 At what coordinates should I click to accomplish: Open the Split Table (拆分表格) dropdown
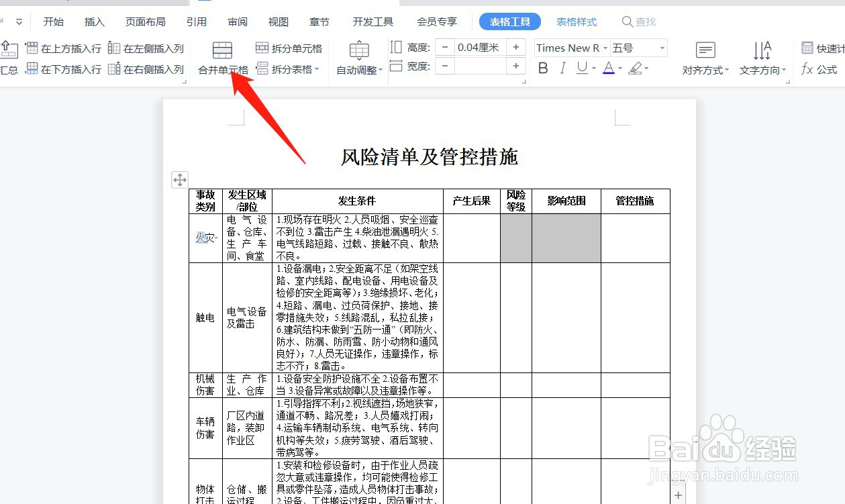(287, 69)
